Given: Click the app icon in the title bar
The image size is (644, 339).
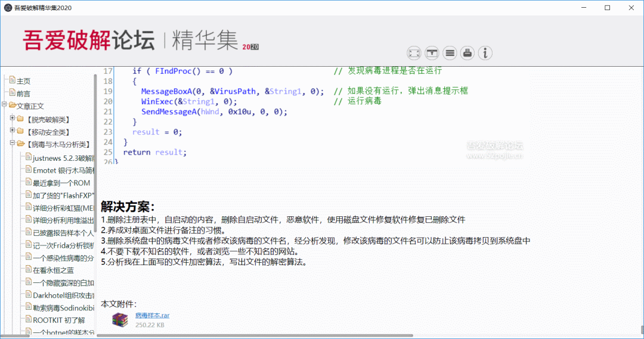Looking at the screenshot, I should (x=7, y=8).
